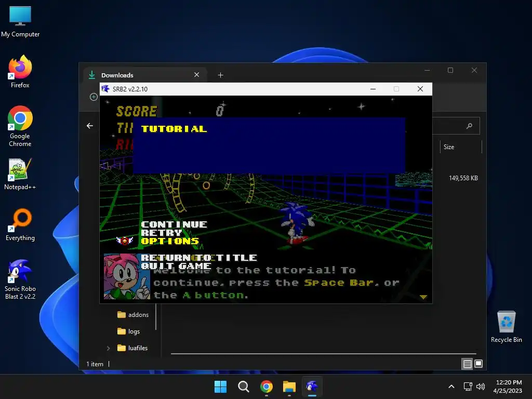Choose Return to Title in pause menu
This screenshot has width=532, height=399.
coord(199,258)
